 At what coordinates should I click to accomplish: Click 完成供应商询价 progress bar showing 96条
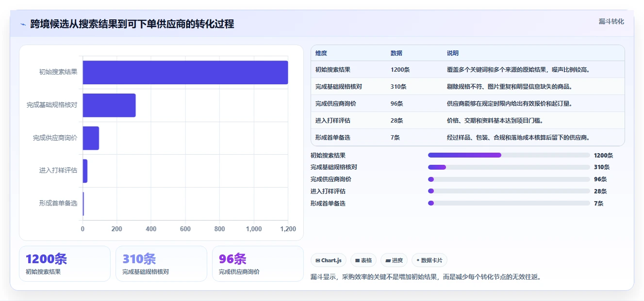509,179
